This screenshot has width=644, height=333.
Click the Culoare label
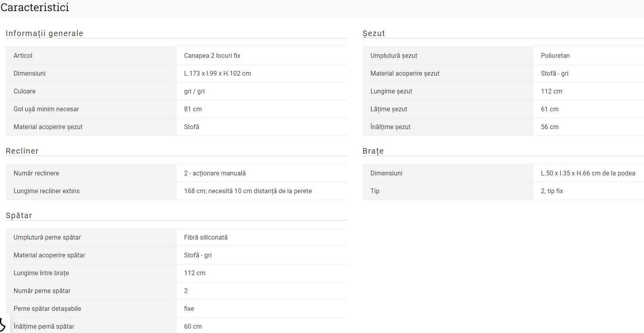click(x=25, y=91)
